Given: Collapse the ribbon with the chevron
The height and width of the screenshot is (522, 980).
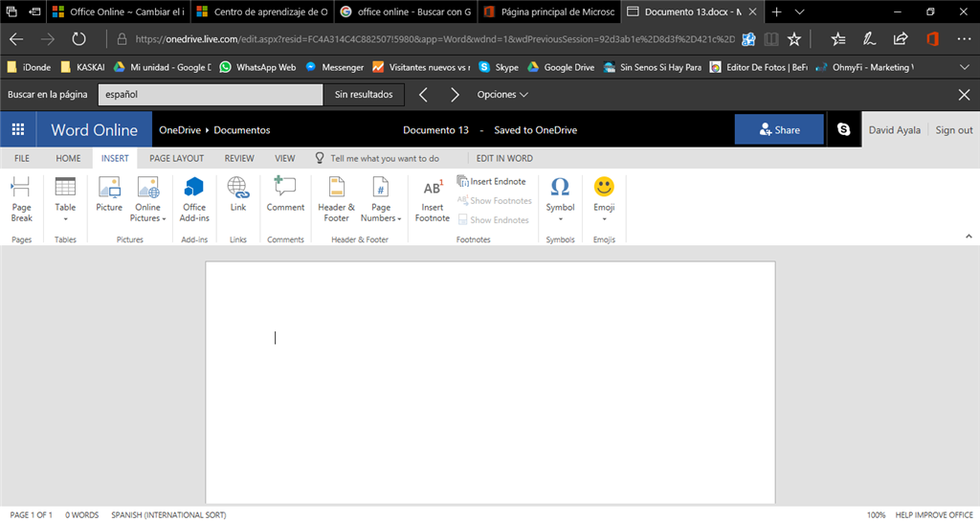Looking at the screenshot, I should (969, 237).
